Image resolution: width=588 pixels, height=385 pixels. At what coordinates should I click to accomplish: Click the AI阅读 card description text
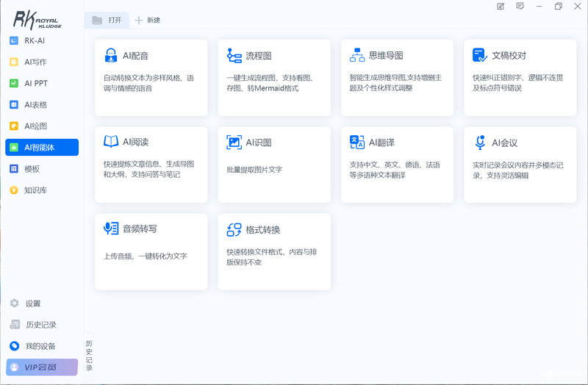click(x=148, y=169)
